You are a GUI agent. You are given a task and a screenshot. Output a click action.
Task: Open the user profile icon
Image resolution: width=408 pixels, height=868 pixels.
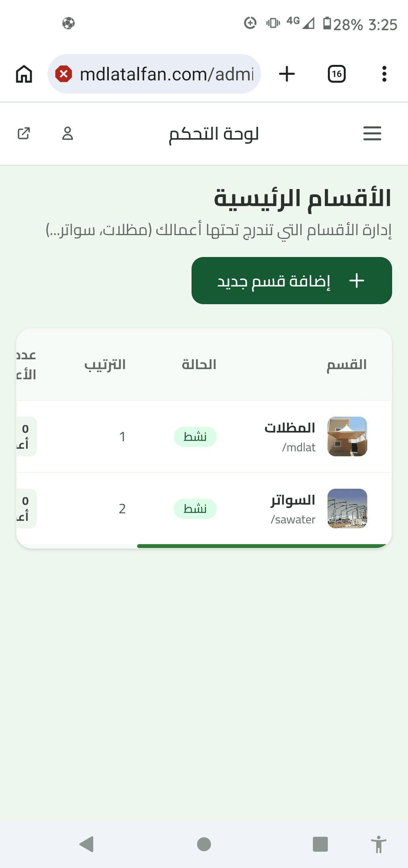click(68, 133)
